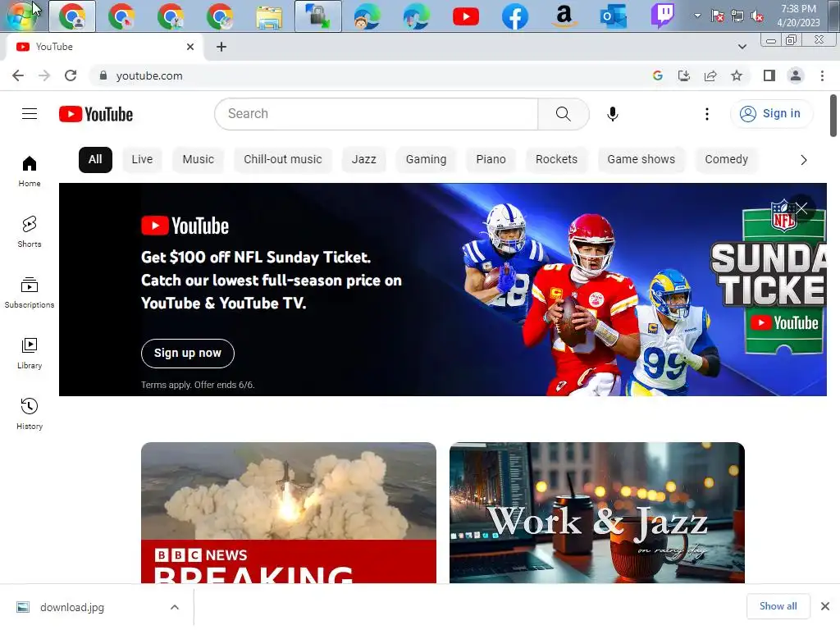Image resolution: width=840 pixels, height=630 pixels.
Task: Click the muted volume tray icon
Action: click(x=757, y=16)
